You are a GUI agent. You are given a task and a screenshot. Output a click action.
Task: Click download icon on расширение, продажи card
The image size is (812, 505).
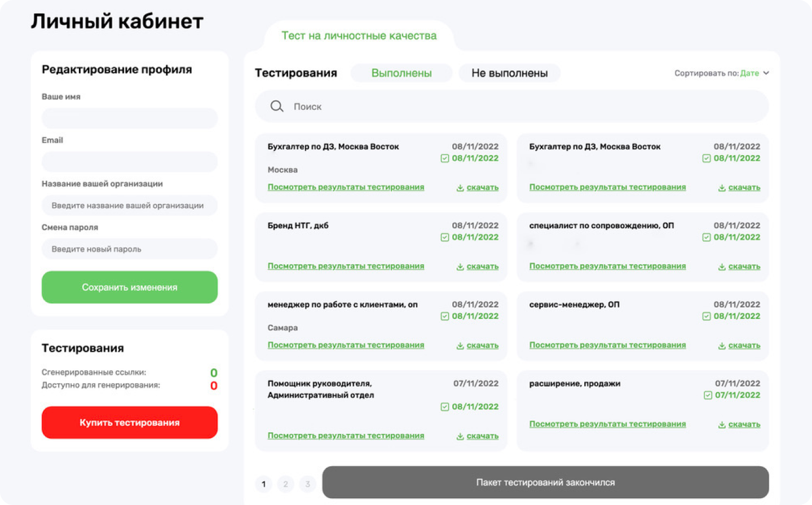[x=722, y=424]
